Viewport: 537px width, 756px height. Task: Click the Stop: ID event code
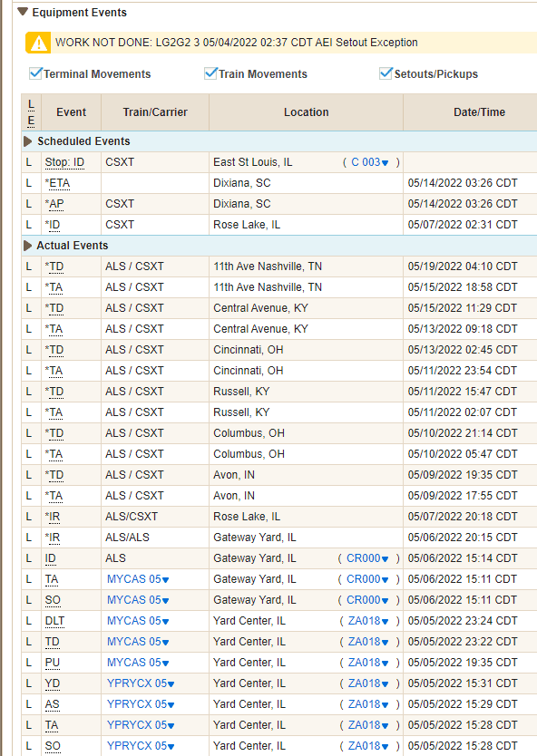[64, 162]
